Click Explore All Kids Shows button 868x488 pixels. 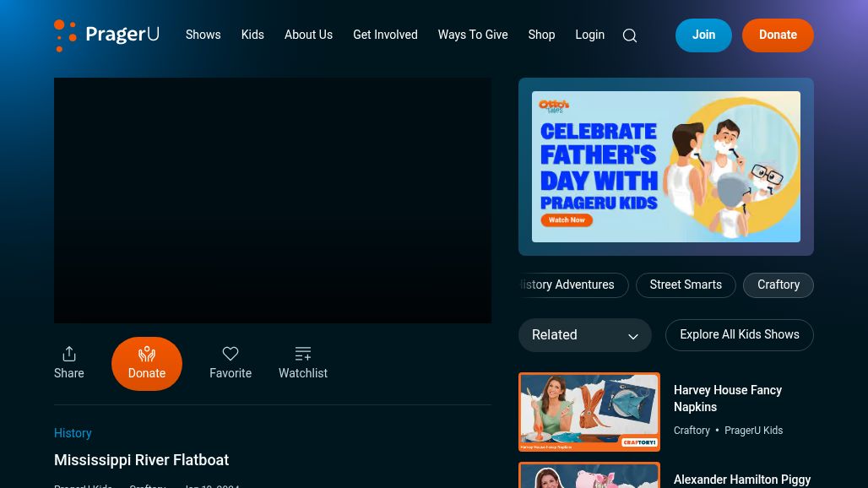click(740, 334)
